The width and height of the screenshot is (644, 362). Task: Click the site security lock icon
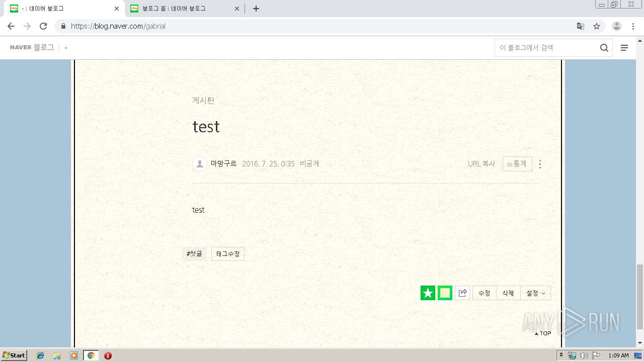63,26
